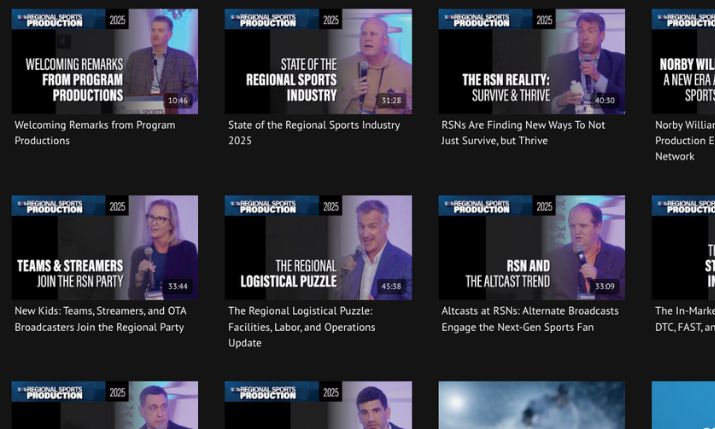The height and width of the screenshot is (429, 715).
Task: Click the 40:30 duration badge
Action: tap(605, 101)
